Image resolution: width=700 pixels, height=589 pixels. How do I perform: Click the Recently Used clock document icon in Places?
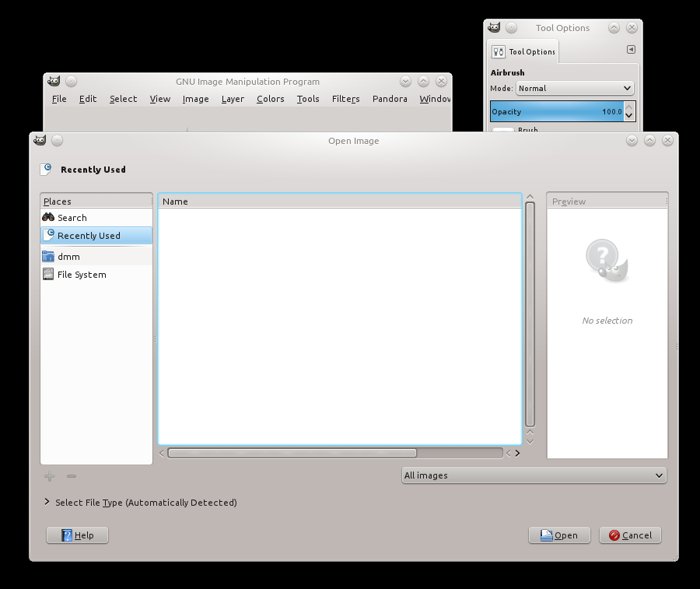(49, 235)
